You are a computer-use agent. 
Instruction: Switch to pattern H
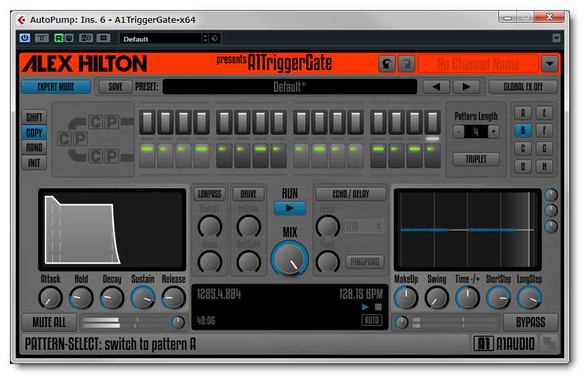coord(544,166)
